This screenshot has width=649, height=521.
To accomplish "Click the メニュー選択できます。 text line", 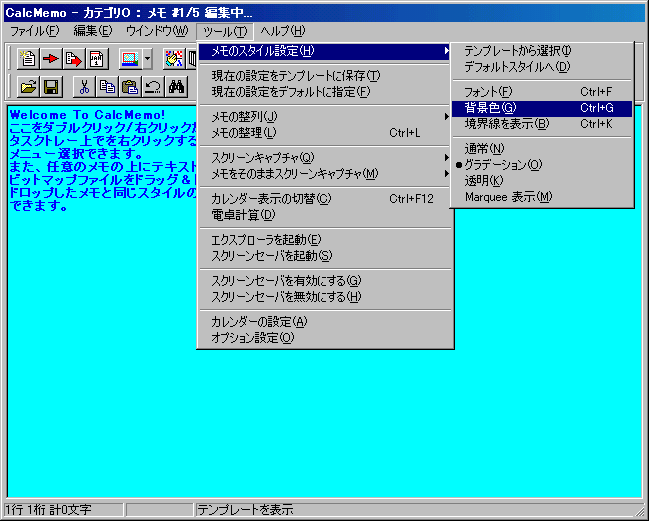I will point(76,154).
